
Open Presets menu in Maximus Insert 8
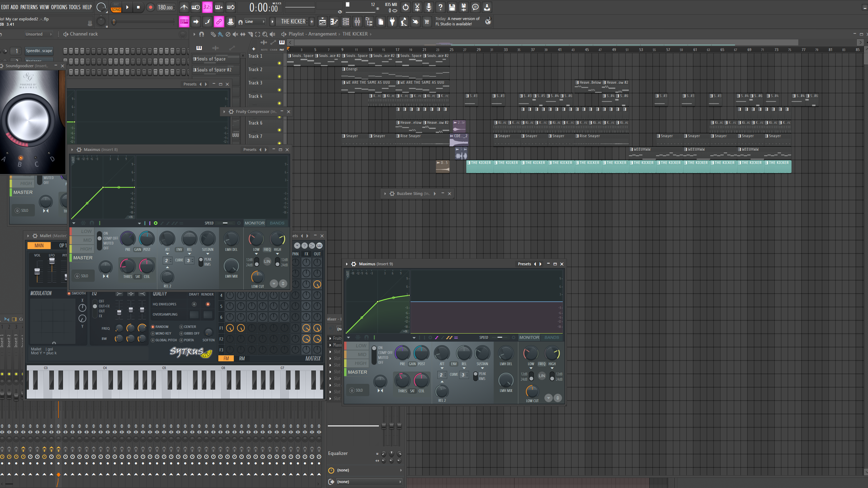pyautogui.click(x=250, y=150)
